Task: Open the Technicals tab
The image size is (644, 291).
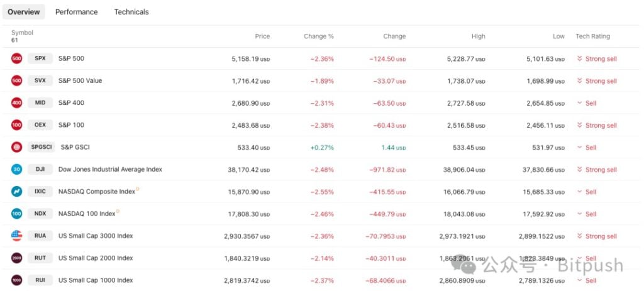Action: (131, 12)
